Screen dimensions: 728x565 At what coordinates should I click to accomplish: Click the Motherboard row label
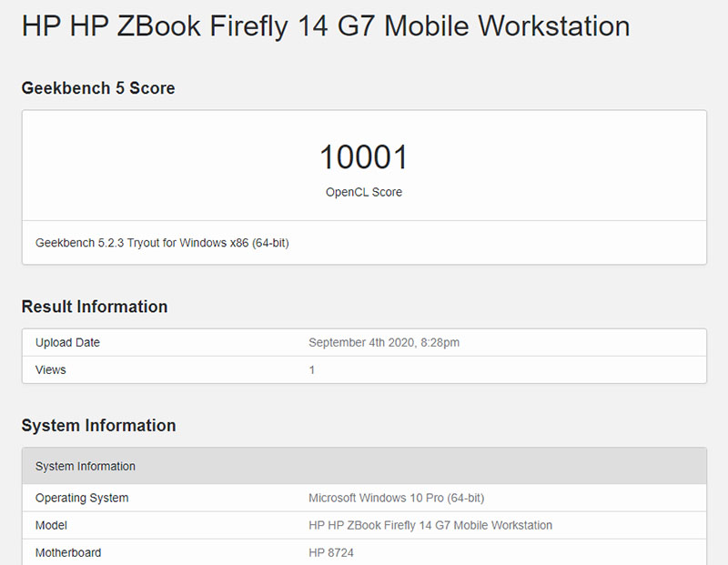click(x=68, y=553)
